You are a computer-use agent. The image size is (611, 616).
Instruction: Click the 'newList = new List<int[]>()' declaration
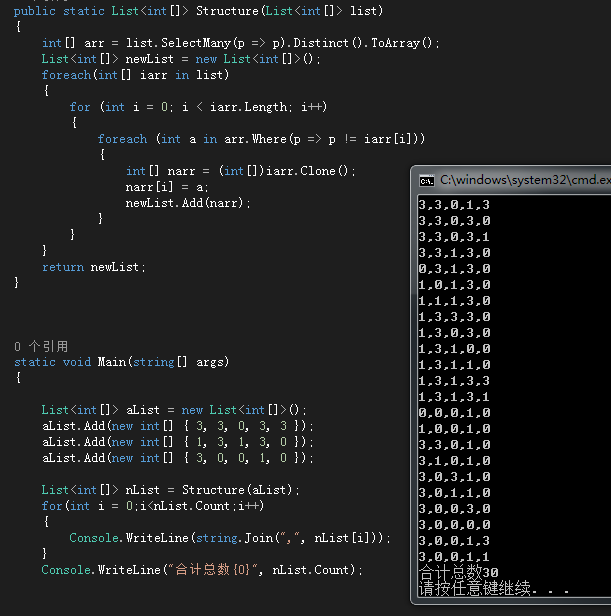click(181, 59)
